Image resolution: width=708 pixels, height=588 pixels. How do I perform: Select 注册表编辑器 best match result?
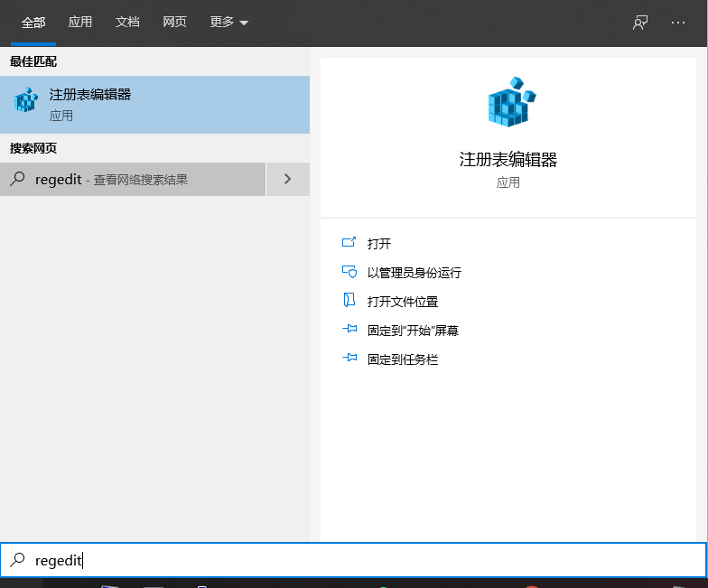[155, 105]
